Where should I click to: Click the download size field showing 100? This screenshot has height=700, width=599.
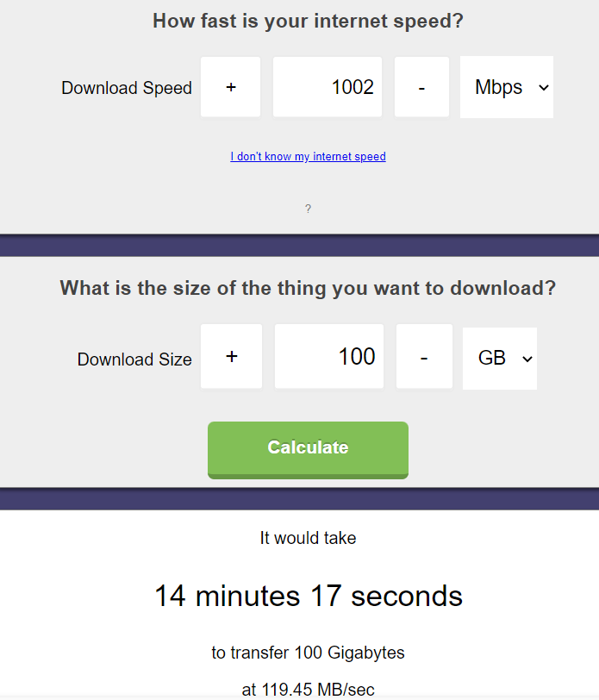329,357
